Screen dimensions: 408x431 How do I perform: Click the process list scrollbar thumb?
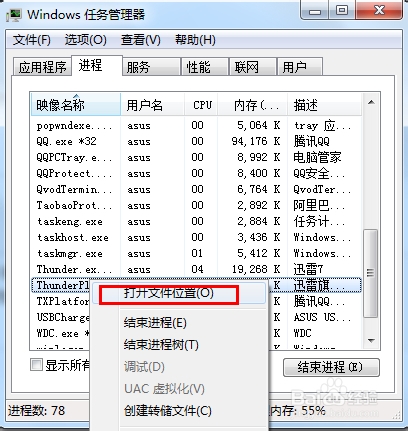[371, 273]
